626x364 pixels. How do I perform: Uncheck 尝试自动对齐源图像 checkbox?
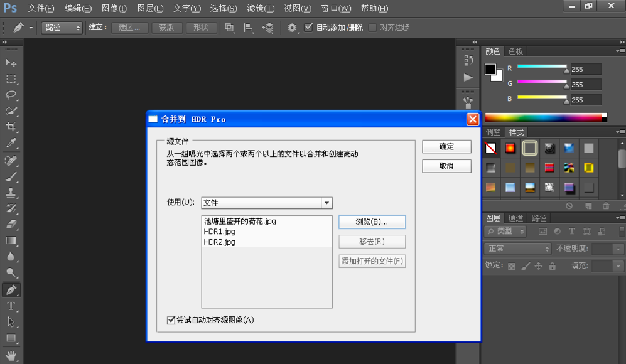tap(171, 320)
